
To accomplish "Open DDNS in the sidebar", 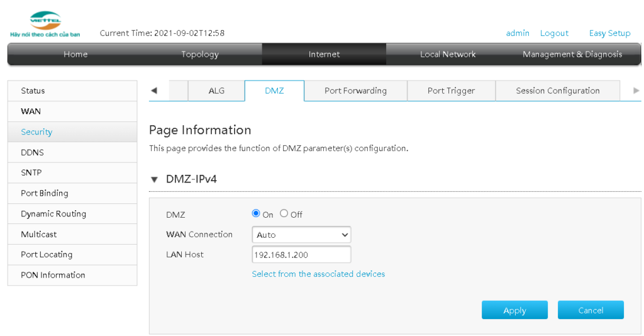I will (33, 152).
